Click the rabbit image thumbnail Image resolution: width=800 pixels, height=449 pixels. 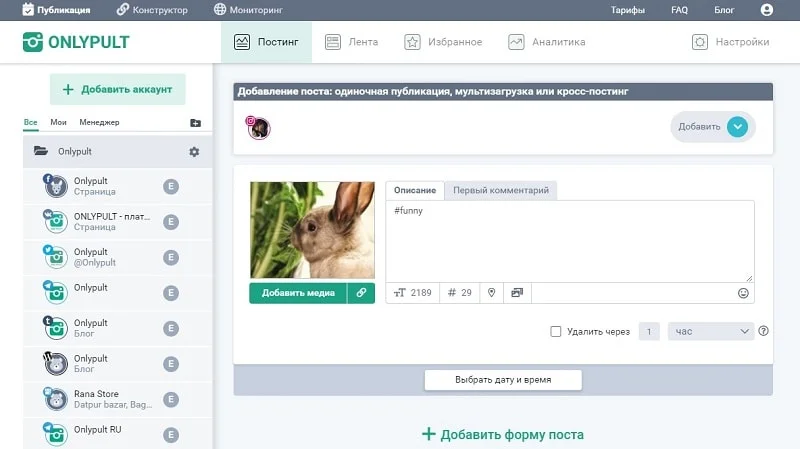[x=311, y=230]
